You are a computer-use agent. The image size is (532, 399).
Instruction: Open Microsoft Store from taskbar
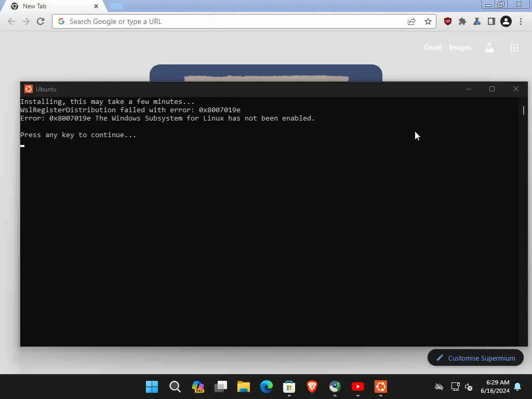[x=289, y=387]
